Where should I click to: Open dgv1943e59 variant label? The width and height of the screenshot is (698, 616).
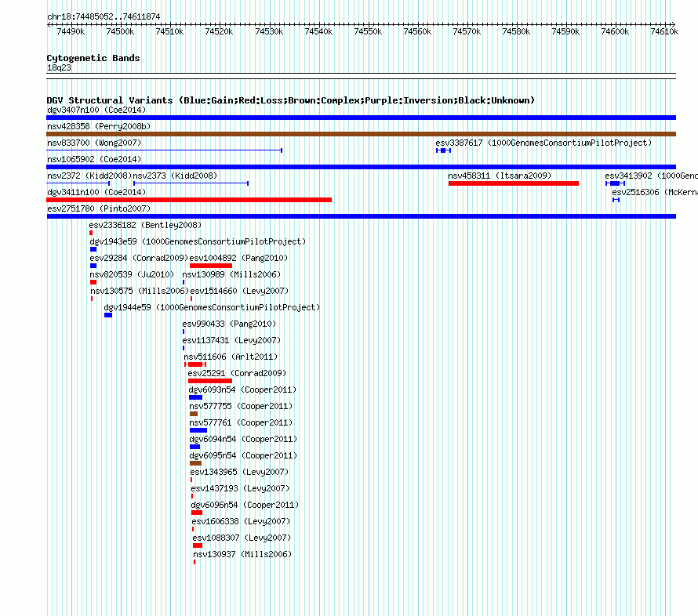198,241
